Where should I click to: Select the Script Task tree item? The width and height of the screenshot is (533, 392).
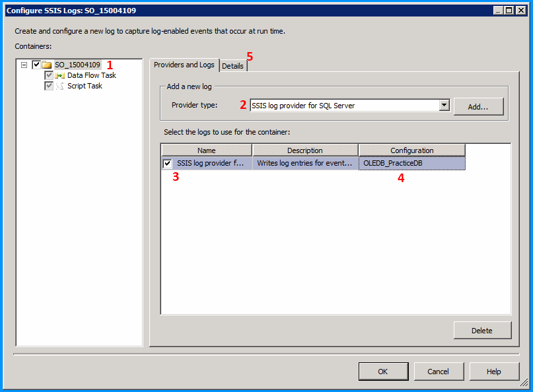click(85, 86)
